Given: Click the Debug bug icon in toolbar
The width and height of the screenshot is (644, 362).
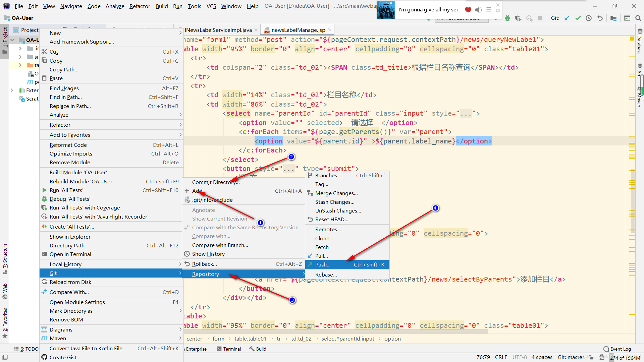Looking at the screenshot, I should 507,18.
